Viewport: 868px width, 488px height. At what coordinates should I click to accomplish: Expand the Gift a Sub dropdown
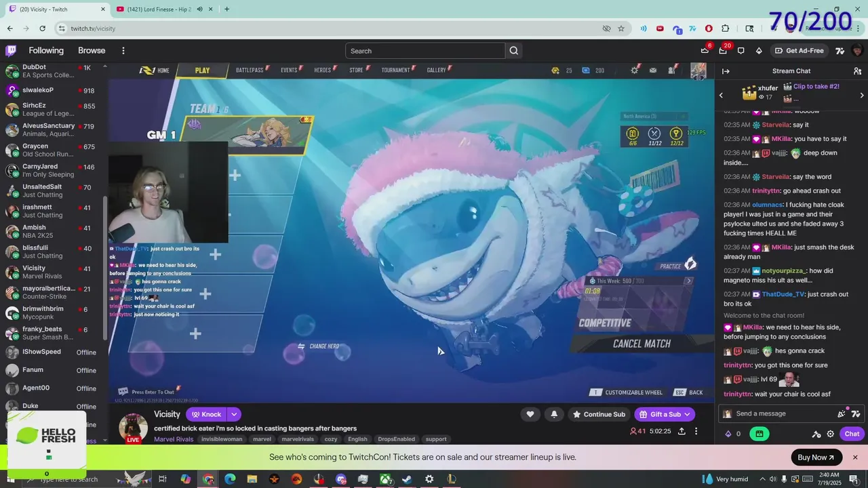[687, 414]
